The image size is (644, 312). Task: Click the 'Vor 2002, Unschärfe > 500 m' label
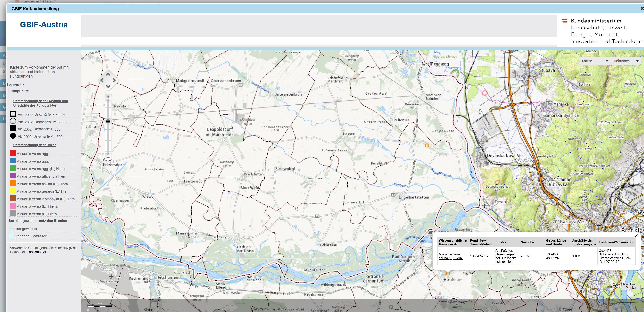41,115
